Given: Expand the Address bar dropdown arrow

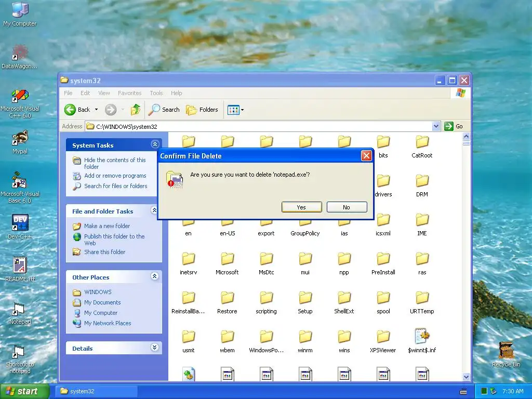Looking at the screenshot, I should pyautogui.click(x=436, y=126).
